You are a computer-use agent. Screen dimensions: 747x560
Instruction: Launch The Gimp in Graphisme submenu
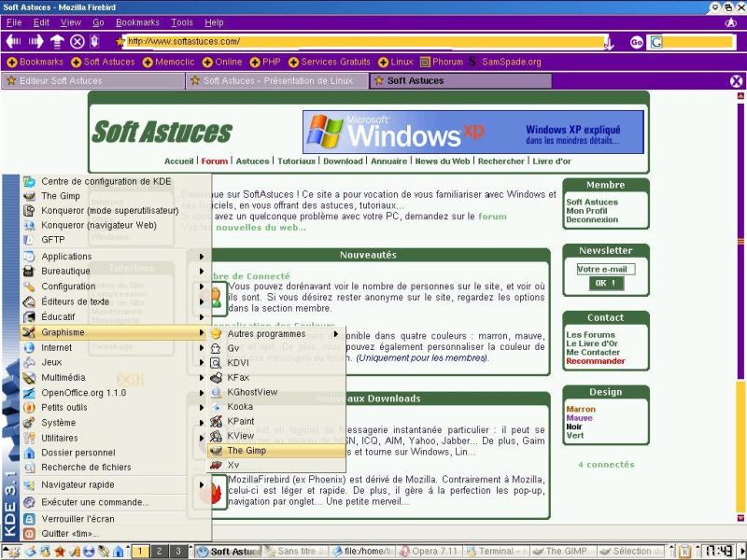click(276, 451)
